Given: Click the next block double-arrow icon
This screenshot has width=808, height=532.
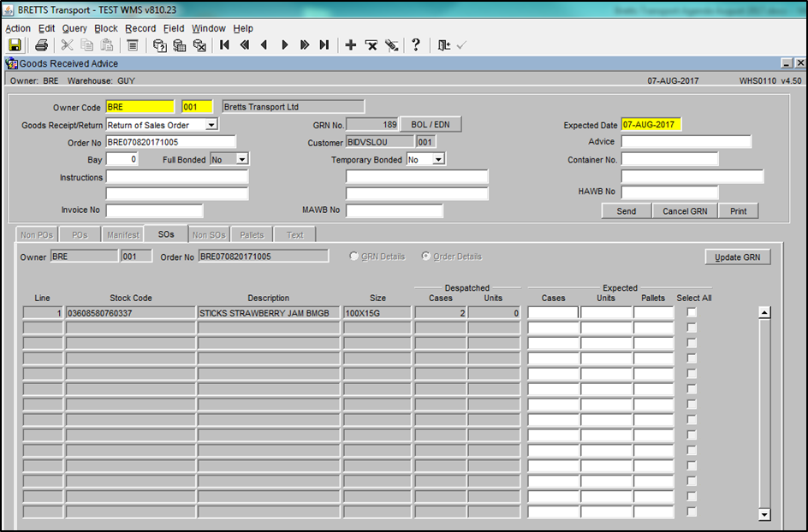Looking at the screenshot, I should (x=305, y=45).
